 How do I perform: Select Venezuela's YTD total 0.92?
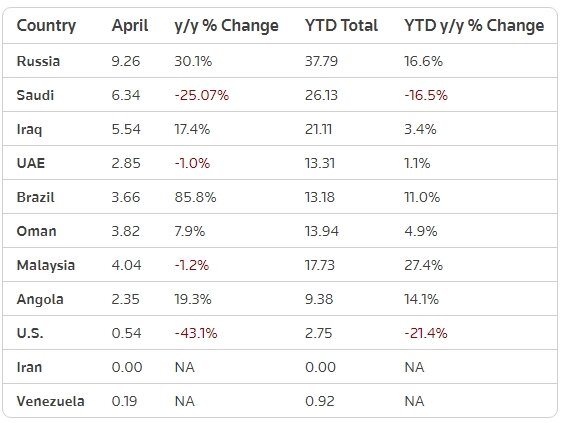point(320,401)
